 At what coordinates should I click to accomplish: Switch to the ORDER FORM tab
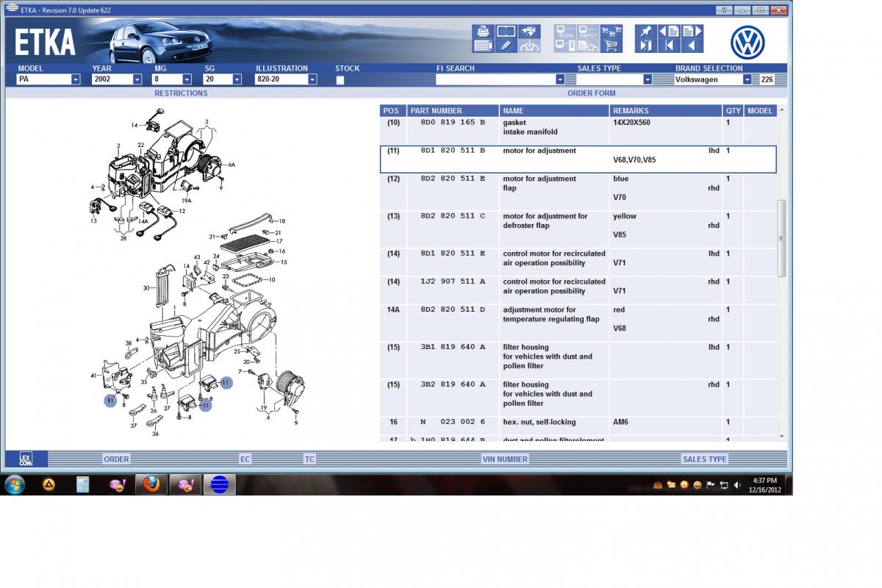[x=591, y=93]
